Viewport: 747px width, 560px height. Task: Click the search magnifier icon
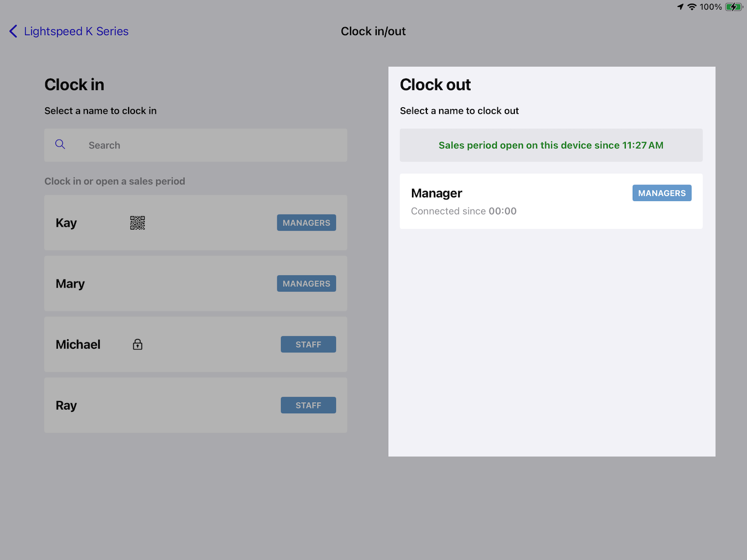click(x=60, y=144)
